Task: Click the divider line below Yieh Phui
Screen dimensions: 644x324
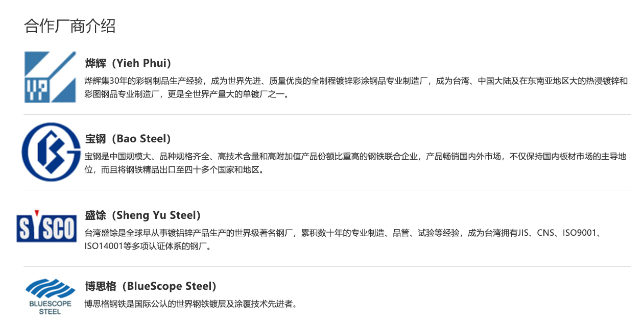Action: pyautogui.click(x=327, y=115)
